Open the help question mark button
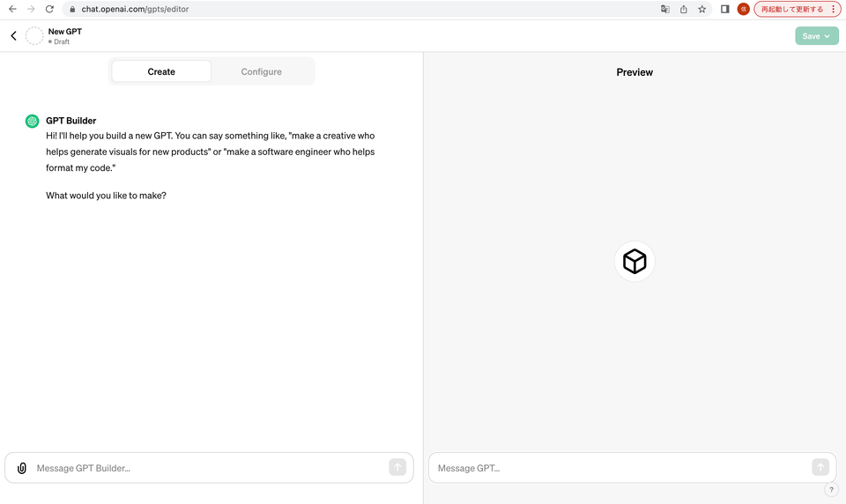This screenshot has width=846, height=504. (x=831, y=490)
